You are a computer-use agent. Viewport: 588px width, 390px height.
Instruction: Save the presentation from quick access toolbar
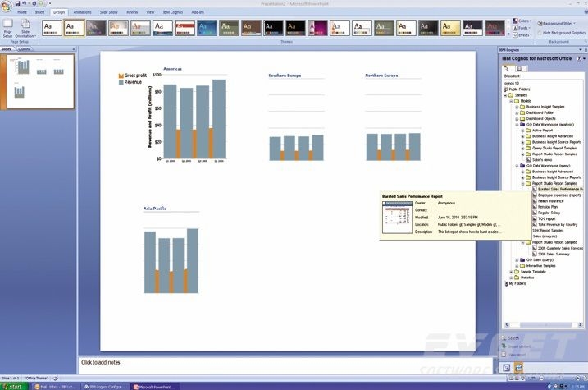(17, 3)
